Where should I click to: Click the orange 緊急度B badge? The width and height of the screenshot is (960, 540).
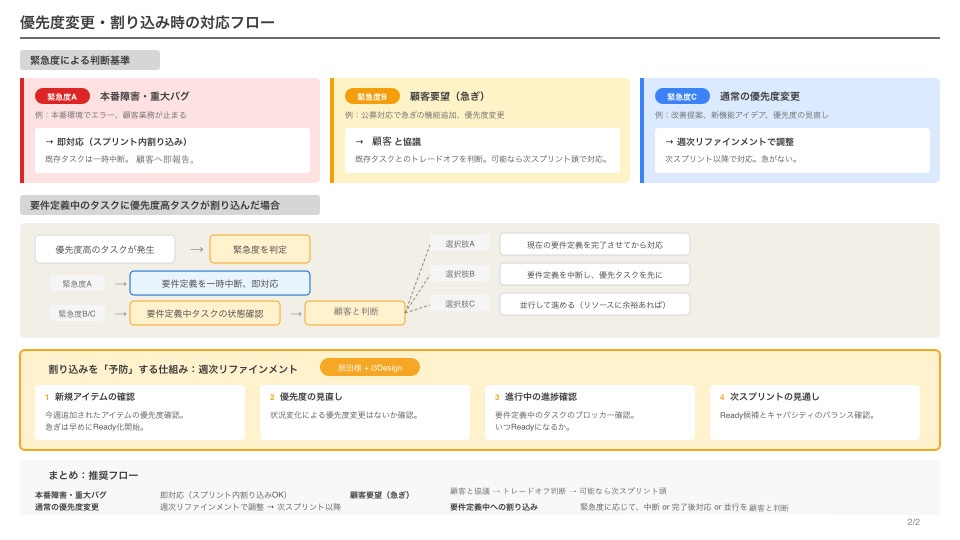pos(372,96)
